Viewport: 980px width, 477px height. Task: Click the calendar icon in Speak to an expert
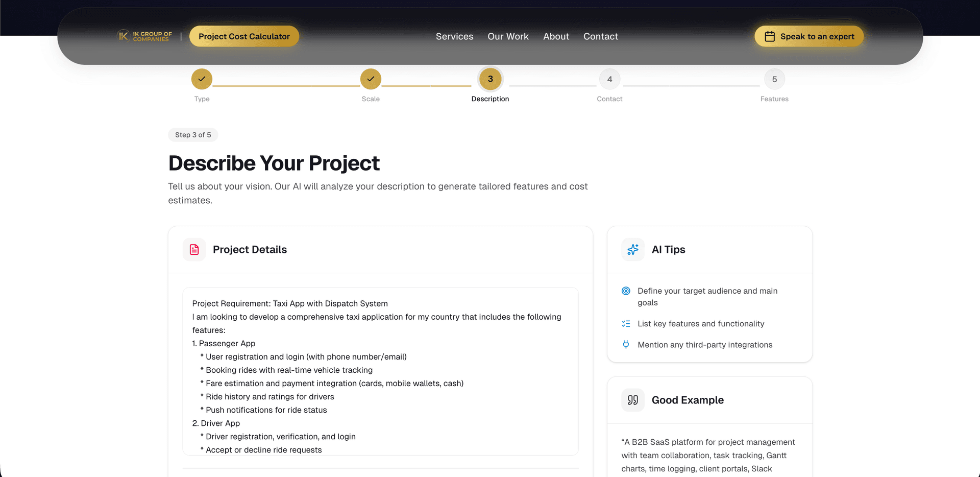pos(770,36)
